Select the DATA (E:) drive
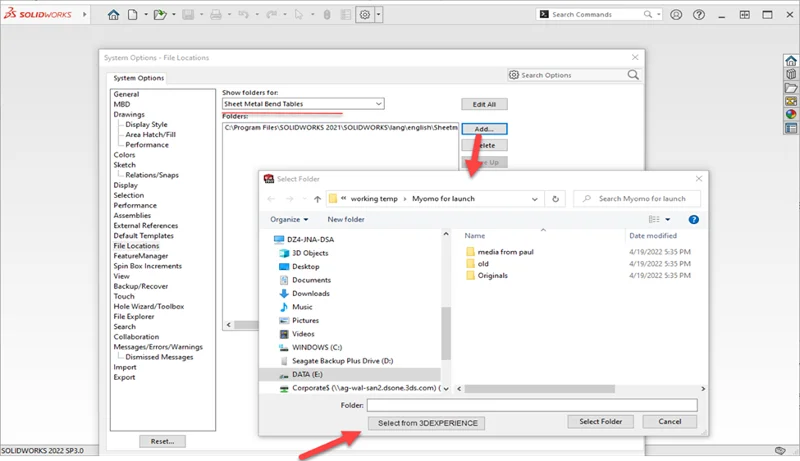This screenshot has width=800, height=461. pos(306,372)
